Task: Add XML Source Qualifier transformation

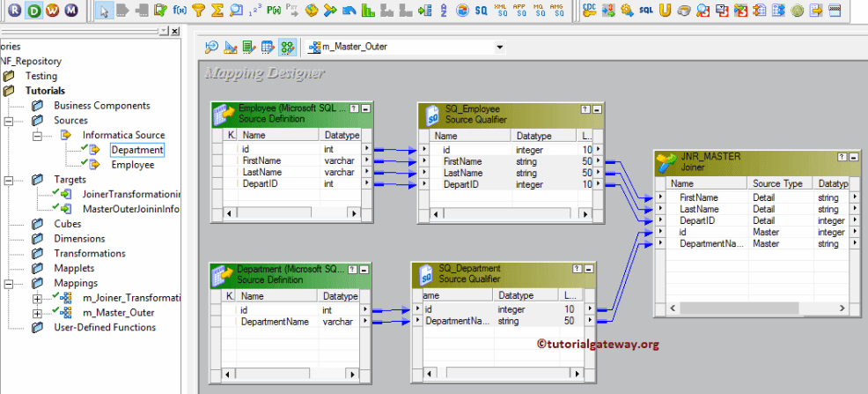Action: [501, 10]
